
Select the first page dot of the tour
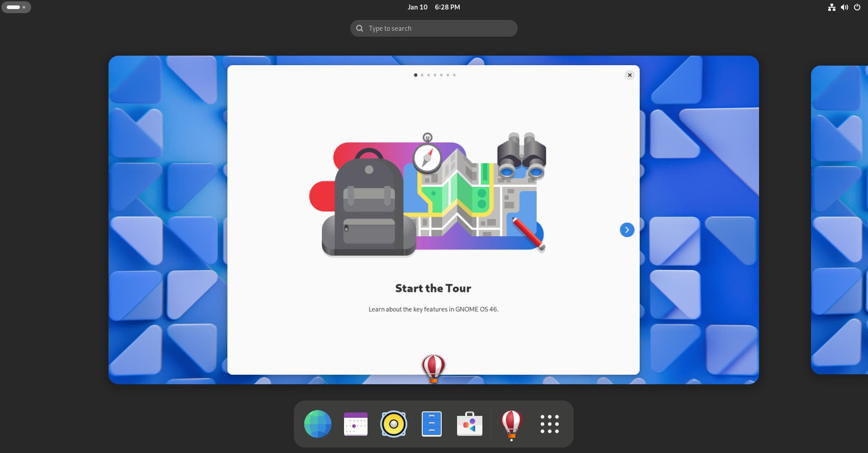(x=415, y=75)
